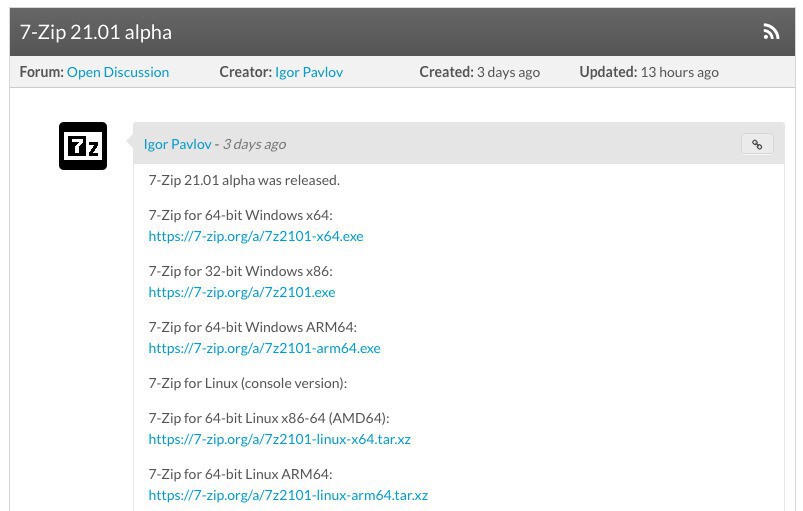Click post author name Igor Pavlov
The width and height of the screenshot is (803, 511).
pos(178,144)
